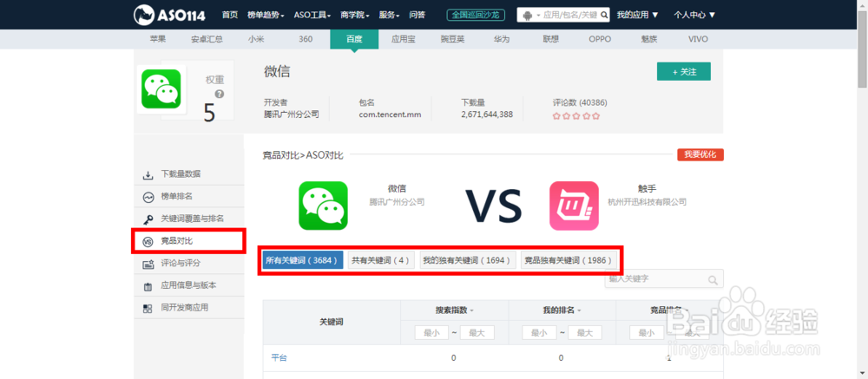
Task: Click the same developer apps icon
Action: coord(148,308)
